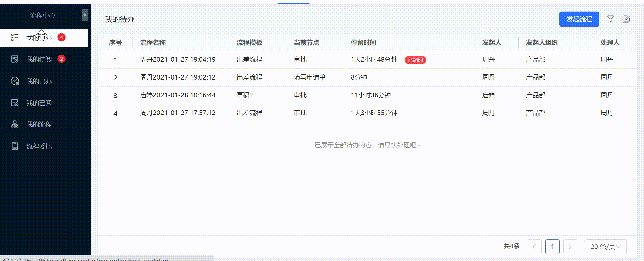The width and height of the screenshot is (644, 261).
Task: Select page 1 in pagination
Action: pyautogui.click(x=552, y=247)
